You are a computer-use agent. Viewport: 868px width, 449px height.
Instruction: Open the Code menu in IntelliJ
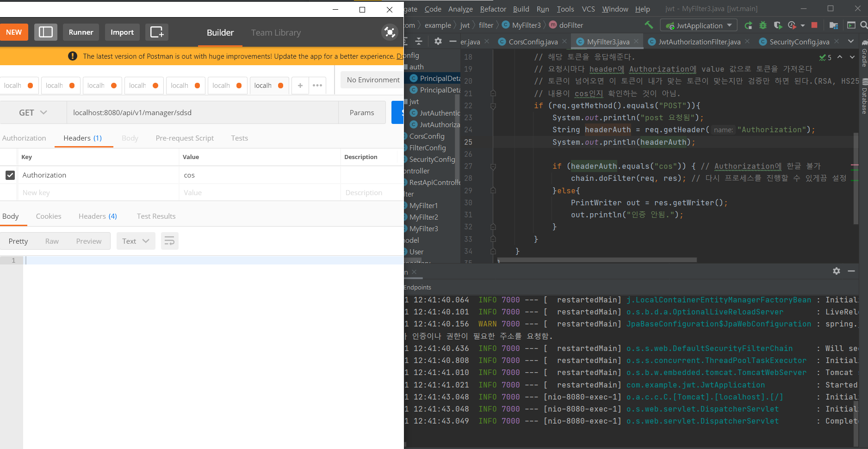433,9
